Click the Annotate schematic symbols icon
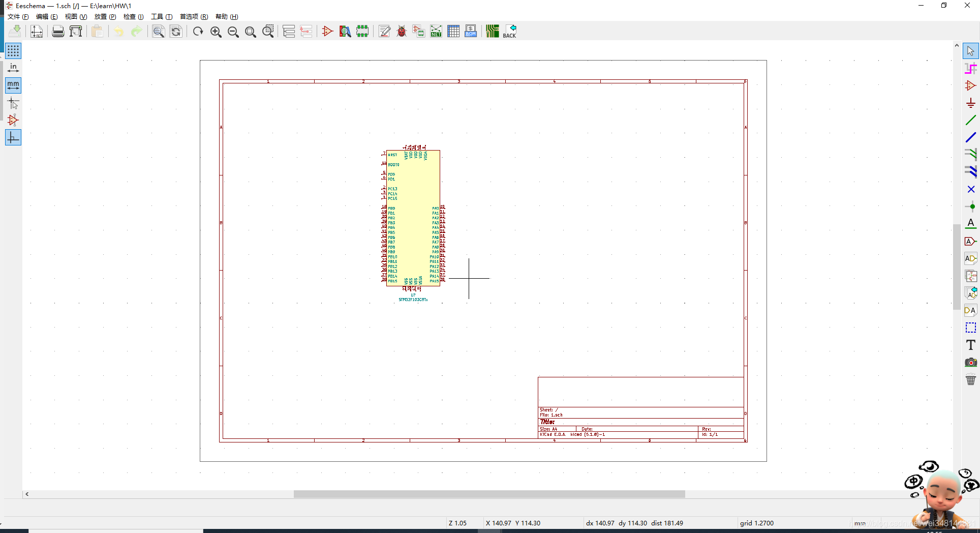This screenshot has height=533, width=980. point(385,32)
